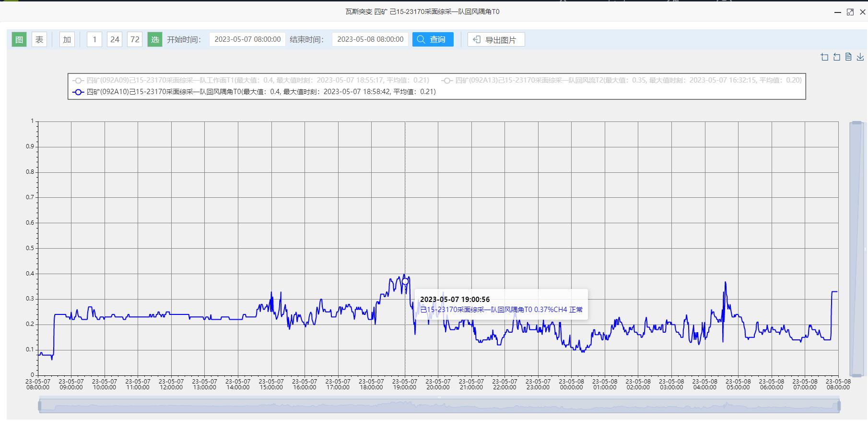This screenshot has width=868, height=421.
Task: Click the left handle of horizontal zoom slider
Action: [40, 406]
